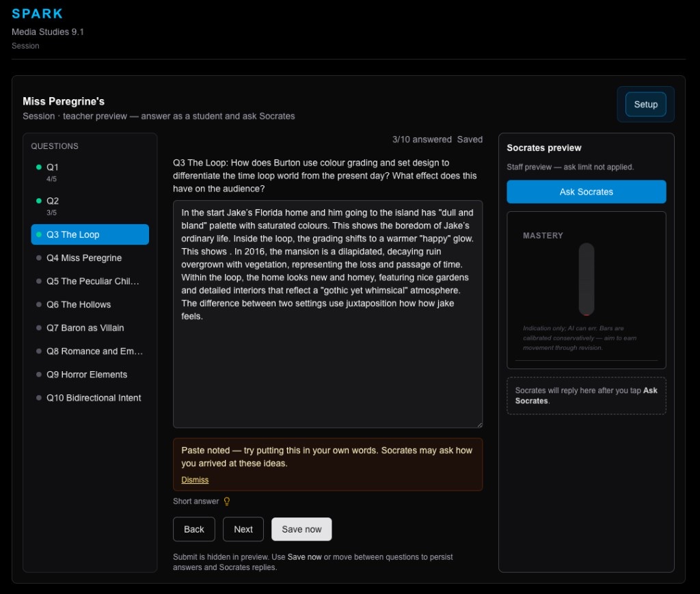Dismiss the paste notice
Viewport: 700px width, 594px height.
195,480
